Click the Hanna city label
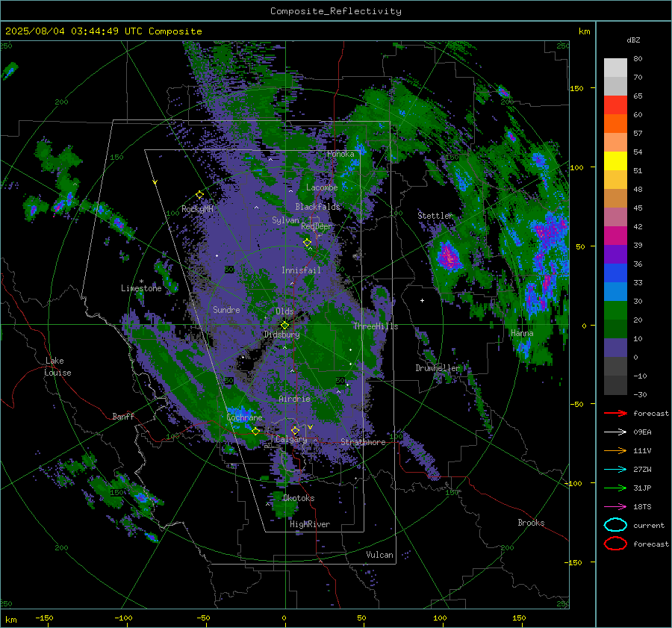The image size is (672, 628). 522,333
